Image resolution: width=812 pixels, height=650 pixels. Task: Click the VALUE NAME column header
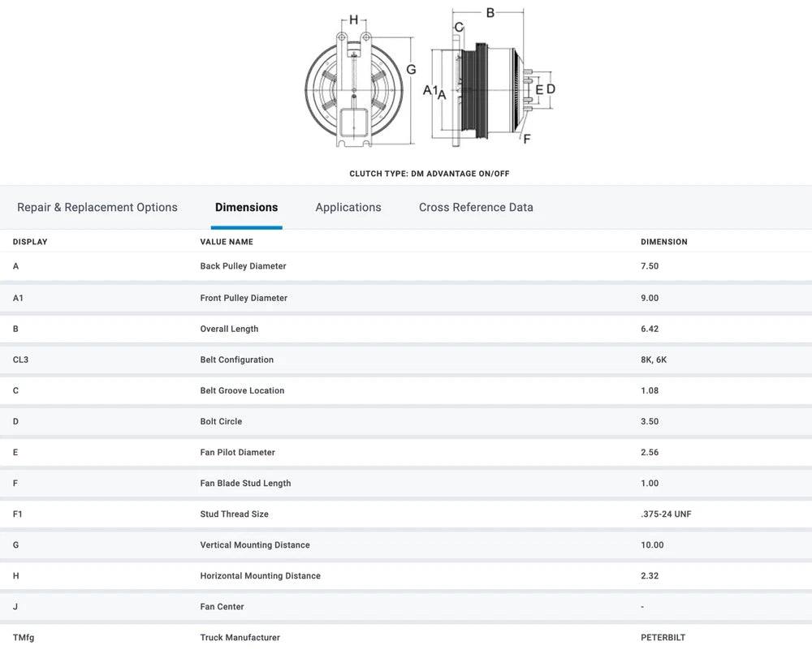(227, 242)
